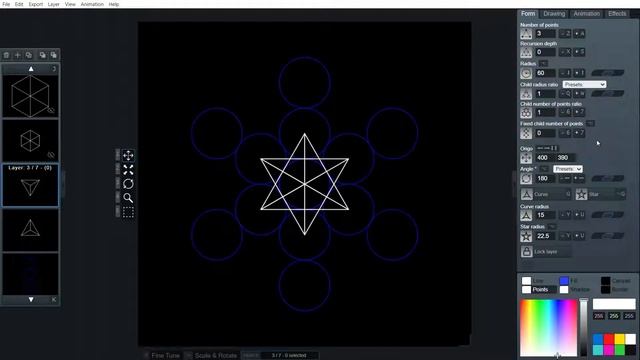Viewport: 640px width, 360px height.
Task: Open the Export menu
Action: (36, 4)
